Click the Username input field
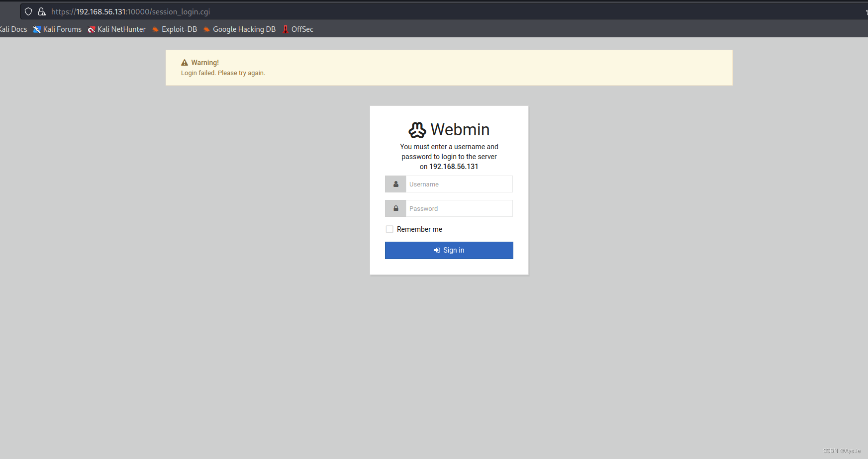 [x=459, y=184]
